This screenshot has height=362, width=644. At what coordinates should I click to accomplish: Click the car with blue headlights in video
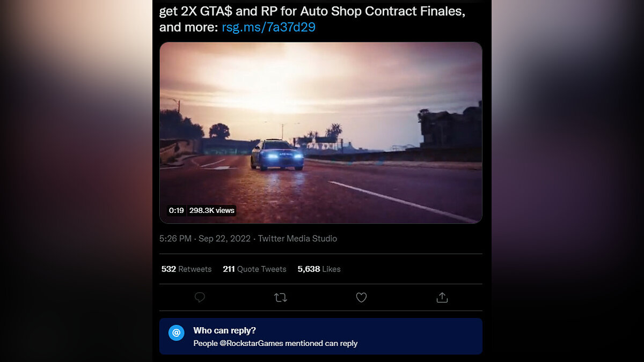[x=277, y=154]
